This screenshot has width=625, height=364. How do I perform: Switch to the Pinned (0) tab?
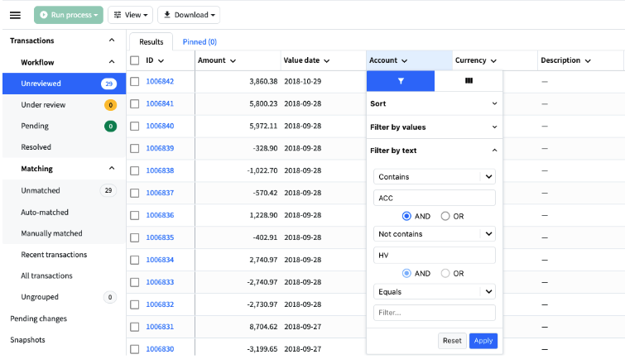point(200,42)
